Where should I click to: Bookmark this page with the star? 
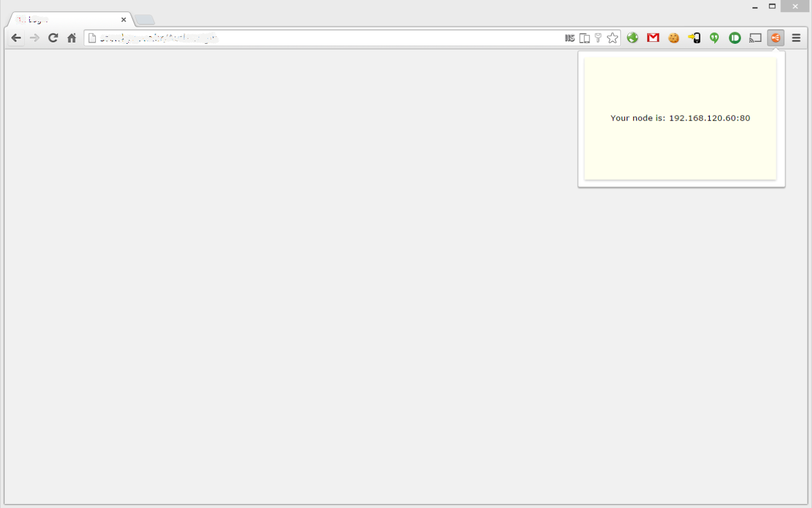(612, 38)
